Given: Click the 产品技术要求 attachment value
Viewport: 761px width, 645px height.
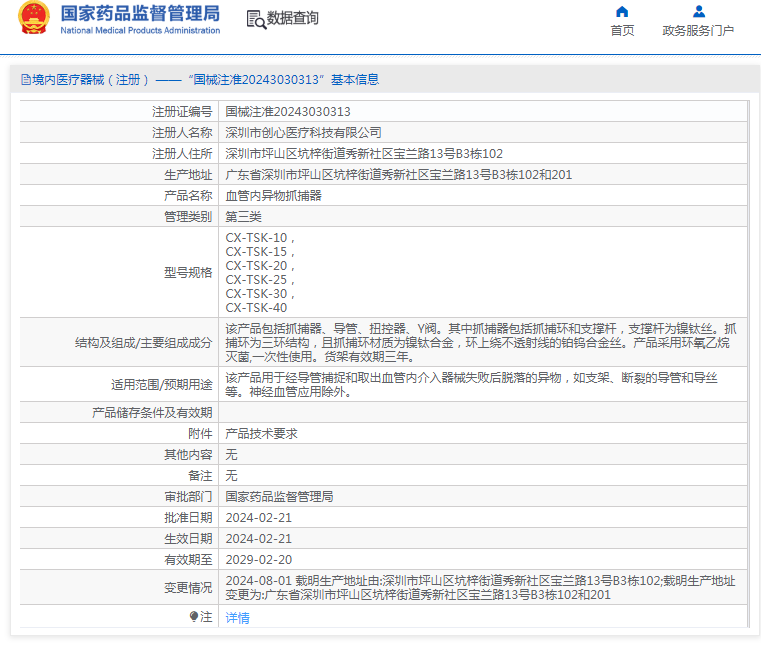Looking at the screenshot, I should point(262,433).
